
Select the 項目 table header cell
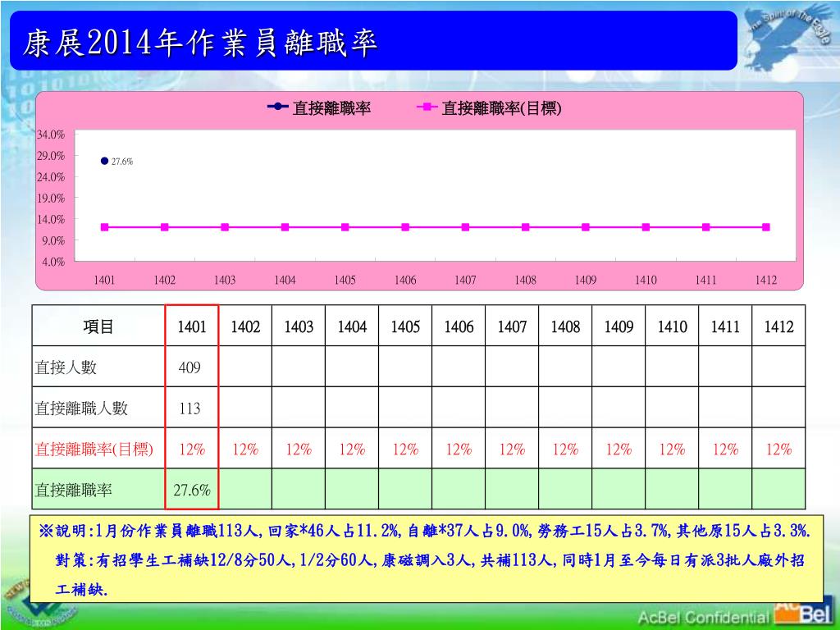(x=98, y=326)
